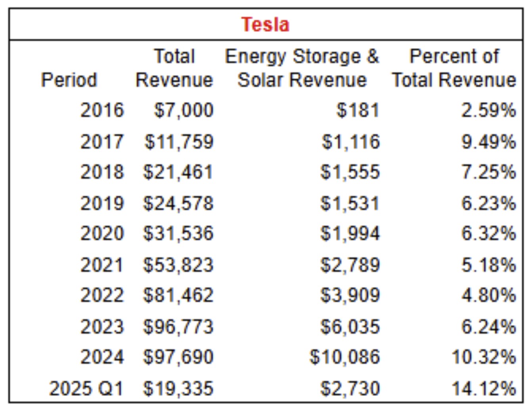Click the 14.12% percentage cell
Screen dimensions: 532x410
tap(484, 388)
